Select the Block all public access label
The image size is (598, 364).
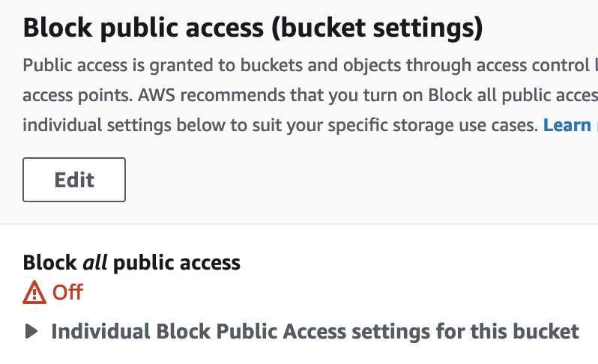pyautogui.click(x=132, y=262)
